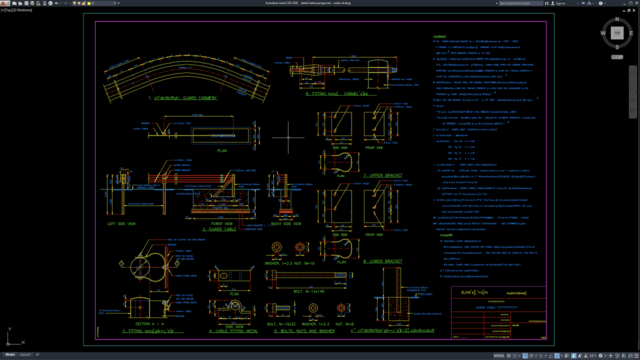Toggle snap mode in status bar
Image resolution: width=640 pixels, height=360 pixels.
pyautogui.click(x=515, y=356)
